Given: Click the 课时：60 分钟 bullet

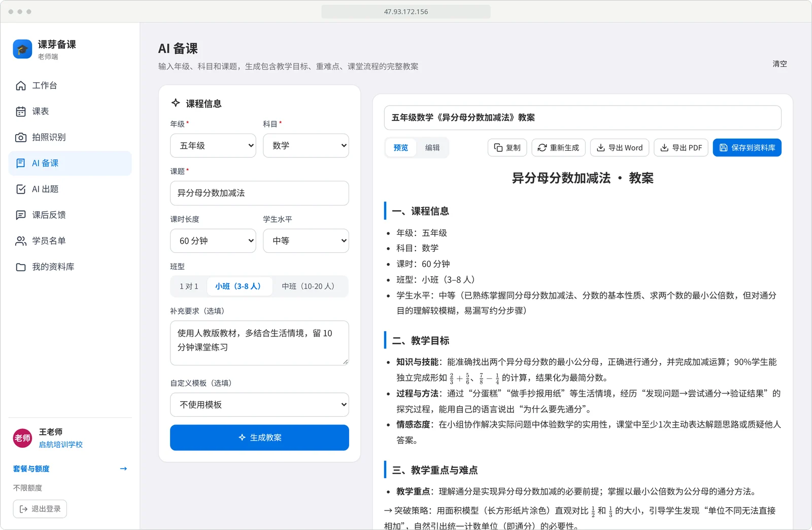Looking at the screenshot, I should (x=423, y=264).
